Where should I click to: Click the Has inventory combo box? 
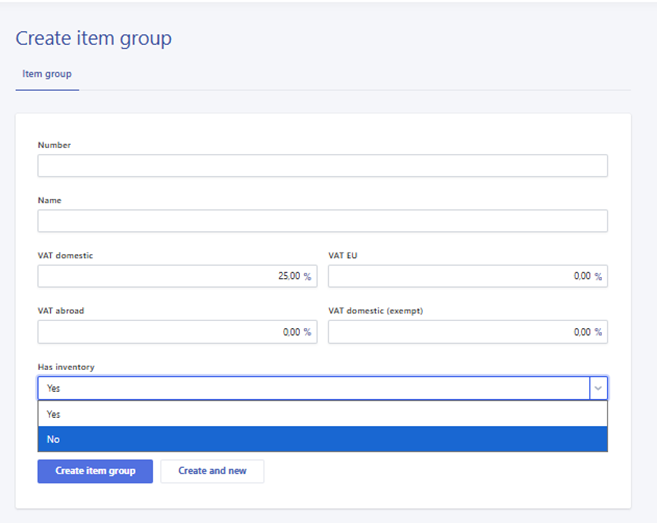312,388
